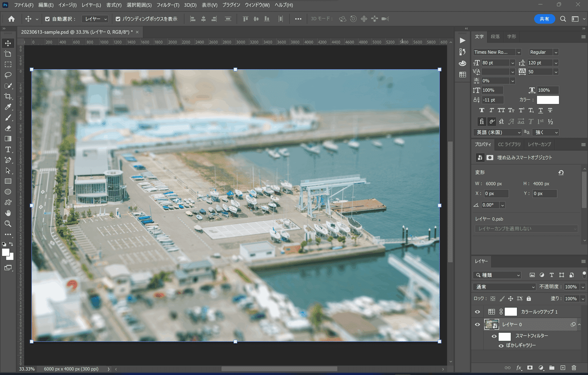Click the 共有 share button

pyautogui.click(x=544, y=19)
